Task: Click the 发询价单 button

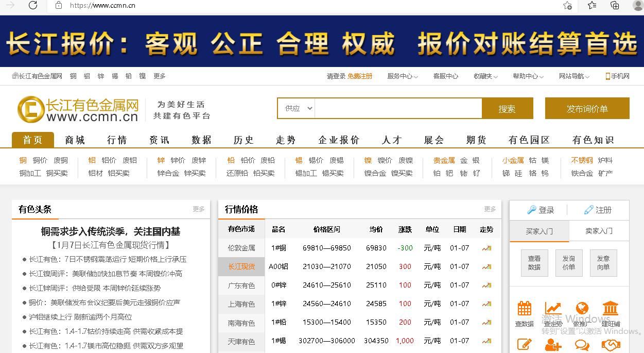Action: coord(569,263)
